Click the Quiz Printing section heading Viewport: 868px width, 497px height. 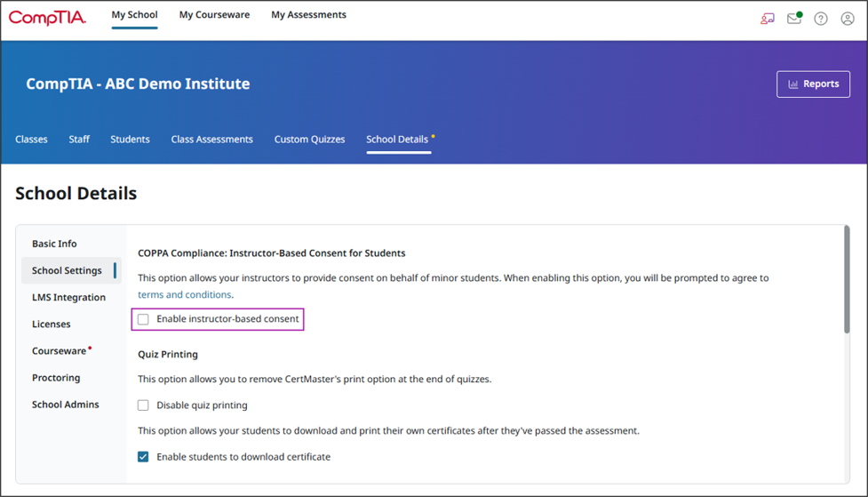pos(168,355)
